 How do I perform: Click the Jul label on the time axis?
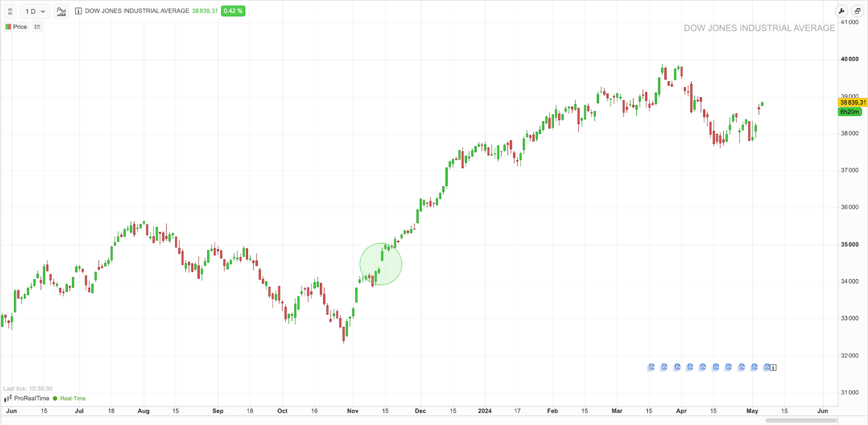pyautogui.click(x=79, y=411)
